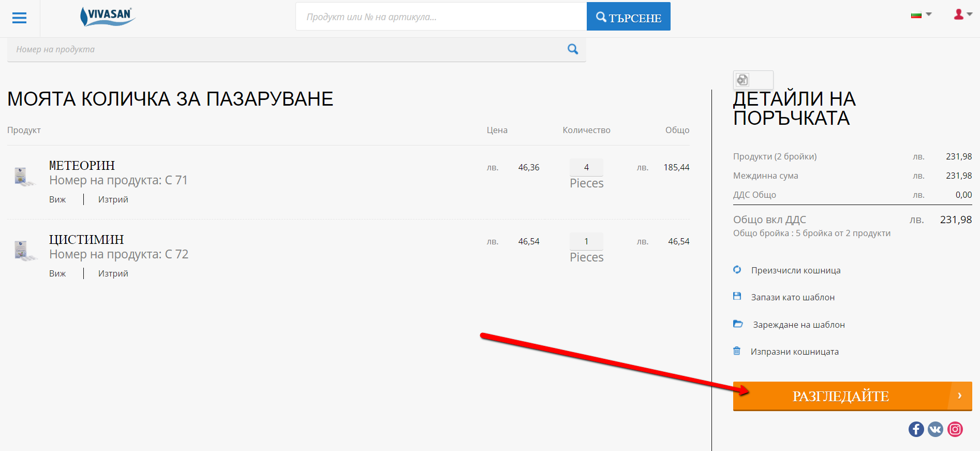Click magnifier icon in product number field
Image resolution: width=980 pixels, height=451 pixels.
click(573, 49)
